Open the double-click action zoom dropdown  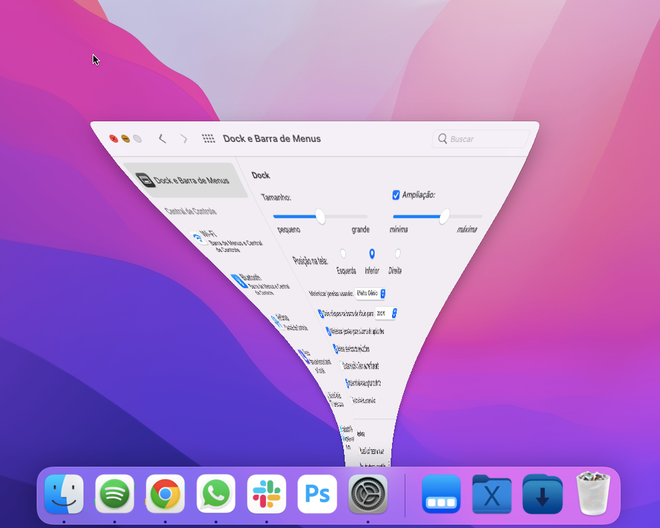[386, 313]
